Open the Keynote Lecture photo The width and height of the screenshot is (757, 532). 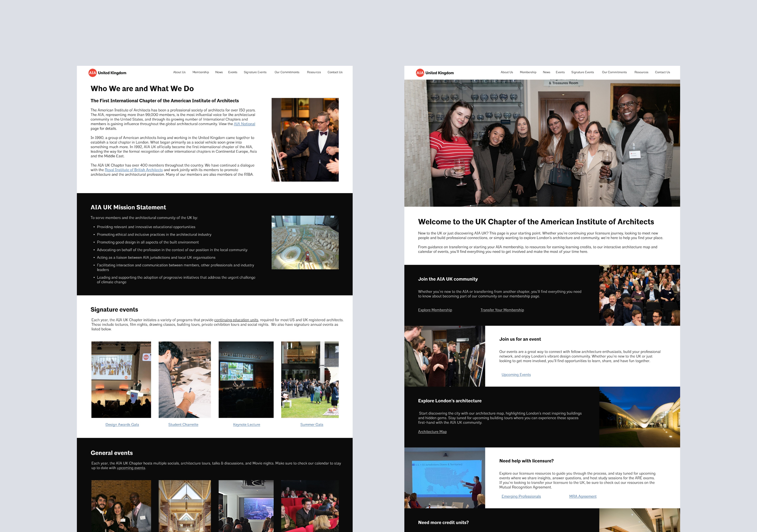pyautogui.click(x=246, y=380)
